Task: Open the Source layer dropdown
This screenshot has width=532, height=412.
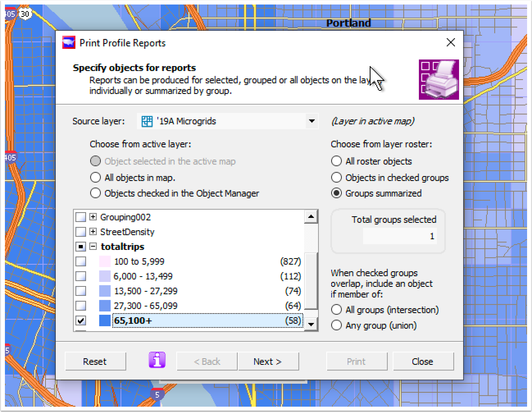Action: (x=312, y=121)
